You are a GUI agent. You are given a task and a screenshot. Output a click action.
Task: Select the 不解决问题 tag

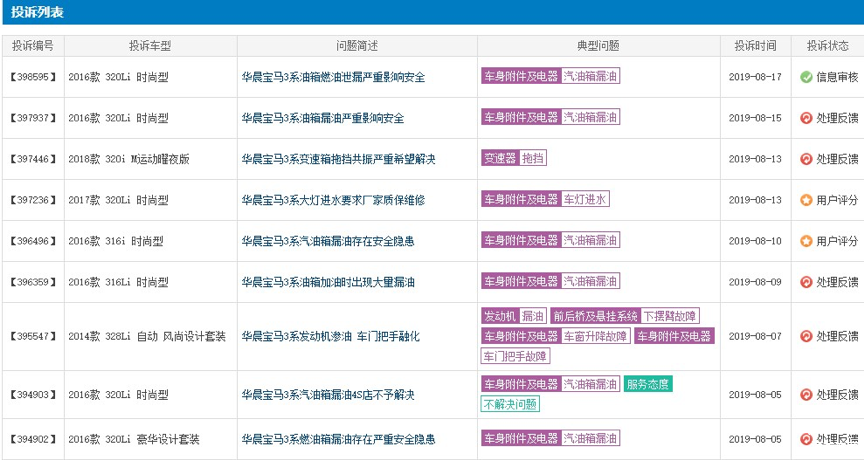tap(510, 405)
